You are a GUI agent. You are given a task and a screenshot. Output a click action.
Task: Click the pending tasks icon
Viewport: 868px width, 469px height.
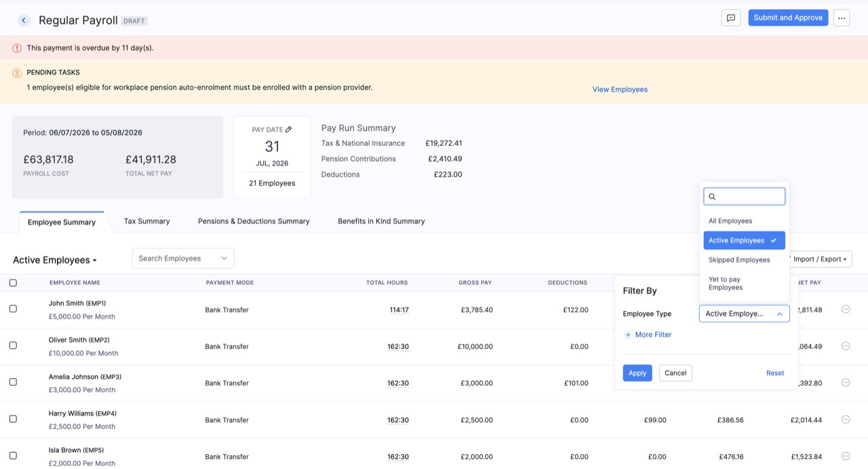pyautogui.click(x=17, y=73)
